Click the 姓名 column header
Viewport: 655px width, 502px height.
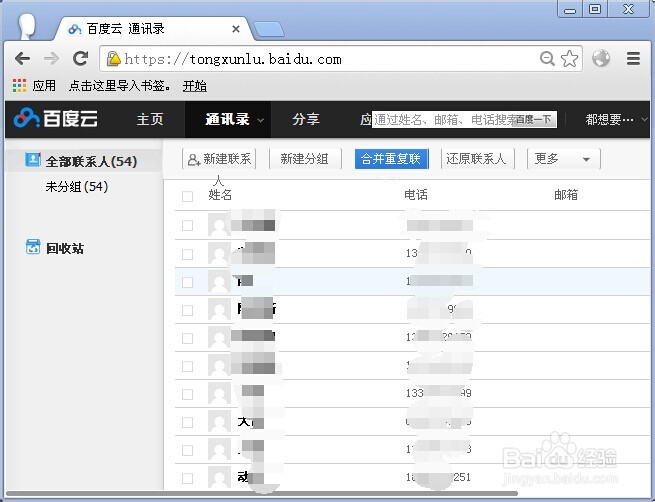(x=220, y=195)
